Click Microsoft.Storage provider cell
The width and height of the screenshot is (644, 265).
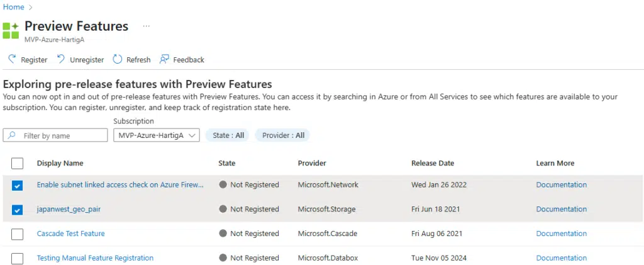(326, 209)
